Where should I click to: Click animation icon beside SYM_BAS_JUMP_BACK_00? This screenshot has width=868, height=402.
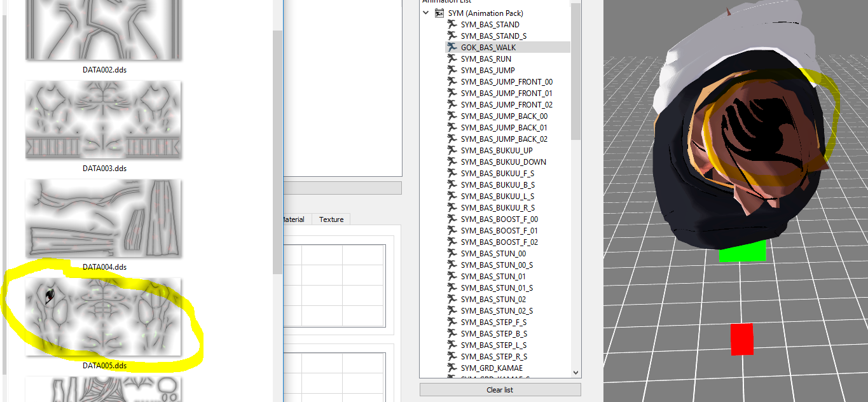click(453, 116)
